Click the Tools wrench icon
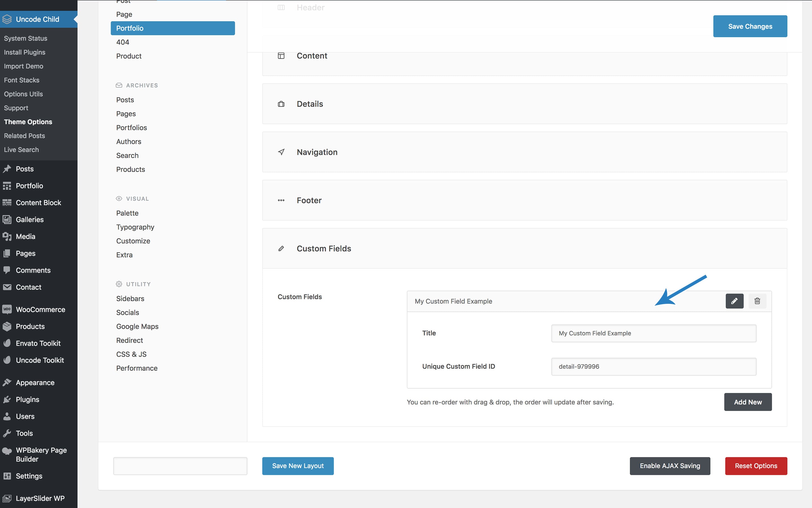This screenshot has height=508, width=812. (x=7, y=433)
